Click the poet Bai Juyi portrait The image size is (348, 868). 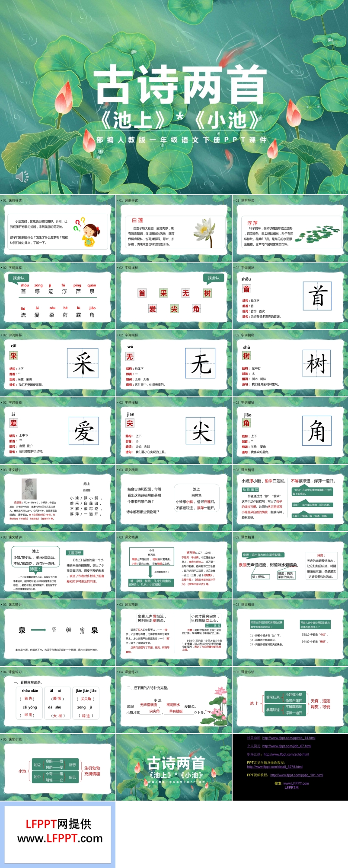point(29,489)
